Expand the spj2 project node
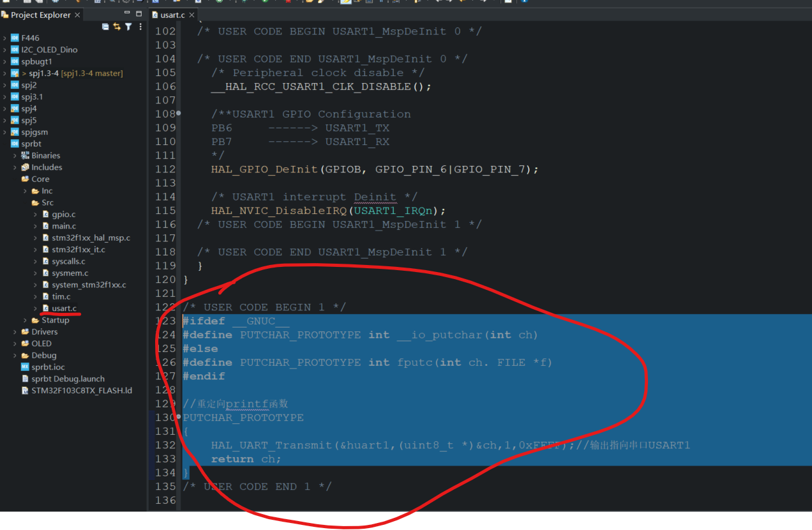This screenshot has height=530, width=812. click(x=5, y=85)
